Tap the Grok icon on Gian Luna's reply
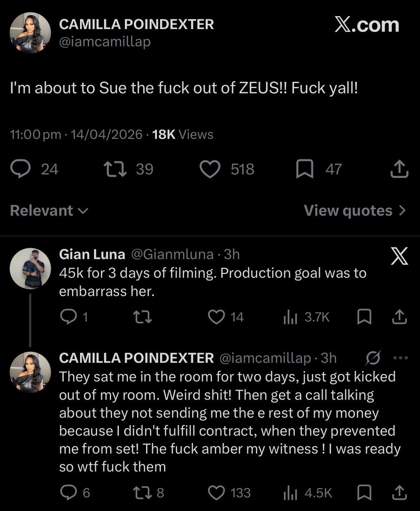Screen dimensions: 420x511 pos(399,258)
